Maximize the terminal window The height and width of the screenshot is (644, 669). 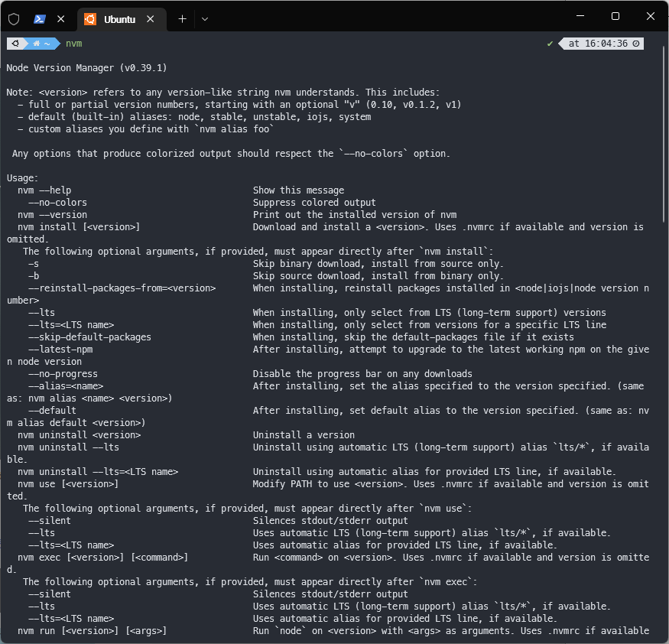(x=615, y=16)
